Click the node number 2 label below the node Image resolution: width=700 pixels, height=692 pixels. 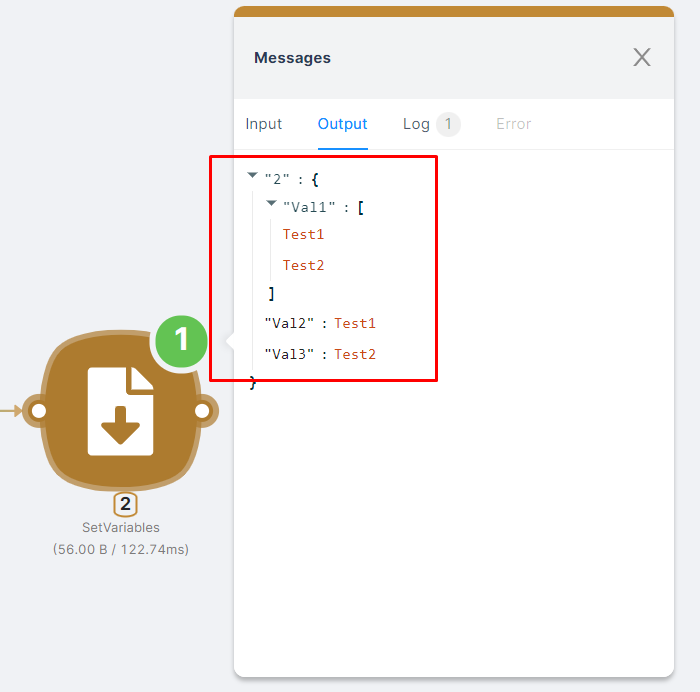pos(125,504)
